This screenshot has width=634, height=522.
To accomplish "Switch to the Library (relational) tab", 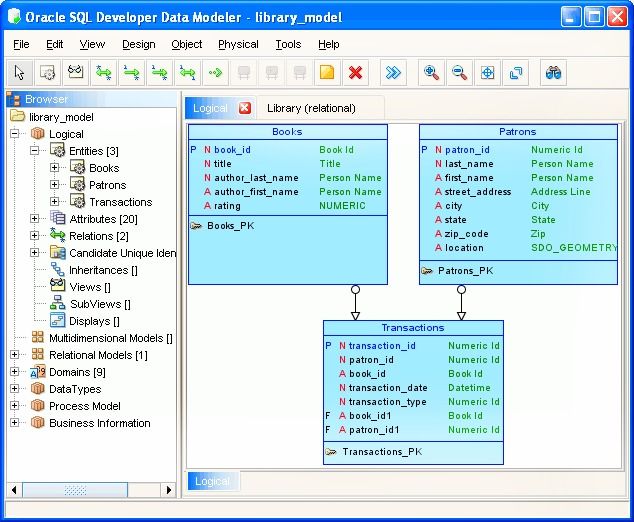I will (311, 108).
